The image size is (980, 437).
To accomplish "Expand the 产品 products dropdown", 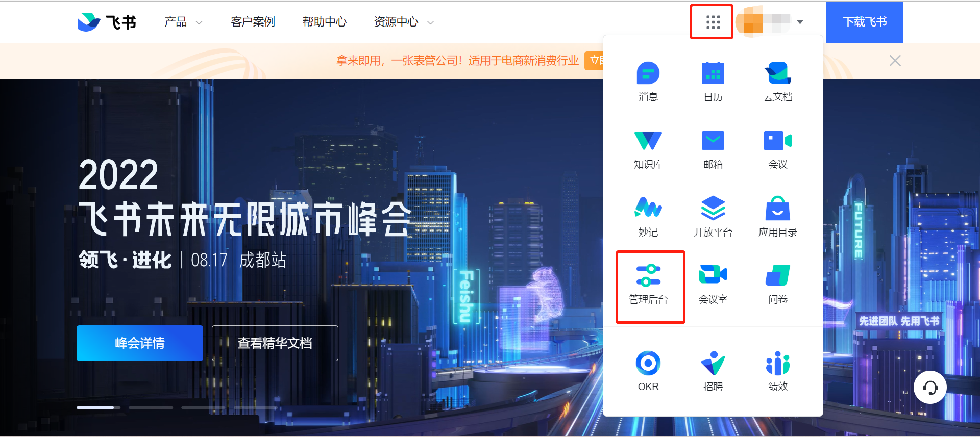I will tap(183, 22).
